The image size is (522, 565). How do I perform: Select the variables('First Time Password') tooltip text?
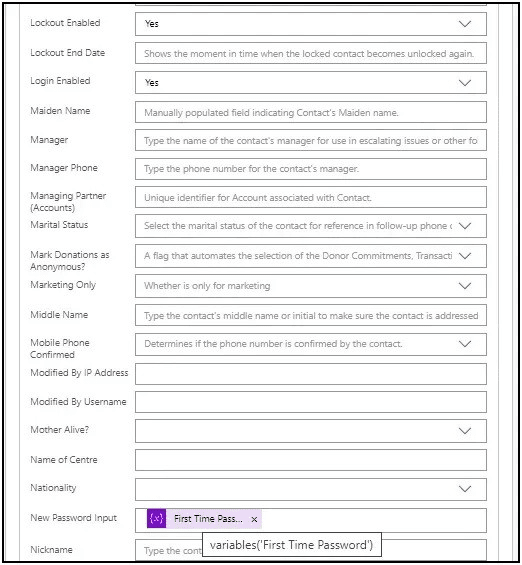291,545
